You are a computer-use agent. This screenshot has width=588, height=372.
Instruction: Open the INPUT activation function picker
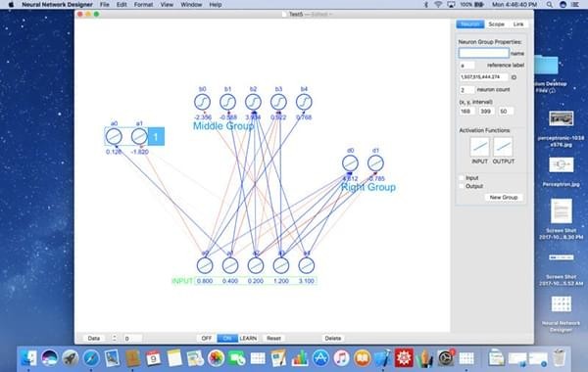(x=479, y=147)
